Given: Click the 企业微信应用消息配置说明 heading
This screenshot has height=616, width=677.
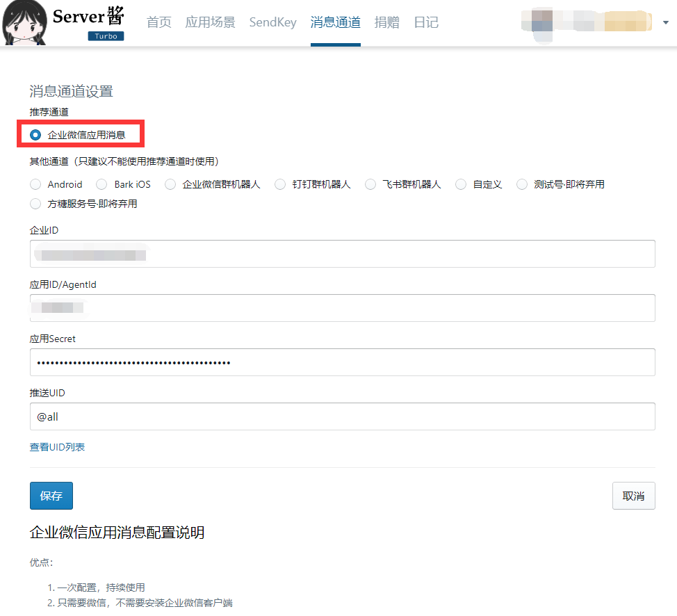Looking at the screenshot, I should pyautogui.click(x=117, y=532).
